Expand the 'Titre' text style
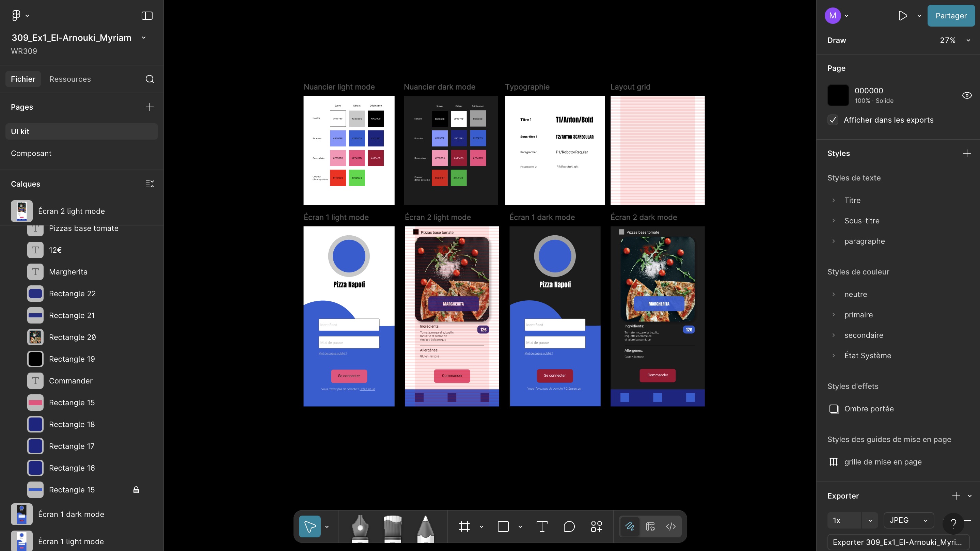The width and height of the screenshot is (980, 551). click(x=834, y=200)
